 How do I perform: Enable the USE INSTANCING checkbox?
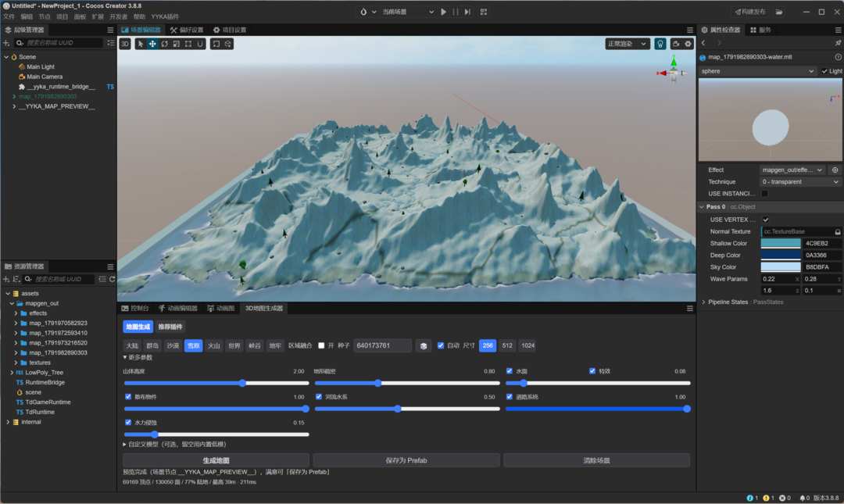(764, 193)
